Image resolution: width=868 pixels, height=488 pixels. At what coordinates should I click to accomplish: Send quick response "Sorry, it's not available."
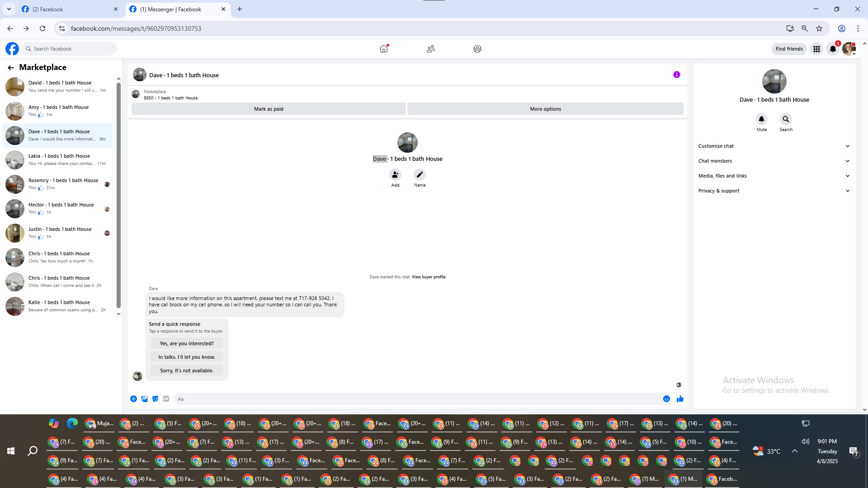(x=187, y=371)
